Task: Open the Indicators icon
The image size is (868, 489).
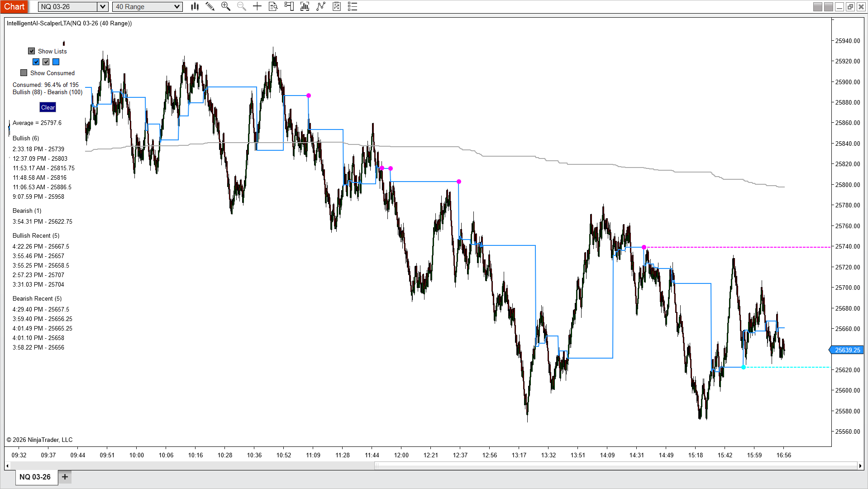Action: coord(305,6)
